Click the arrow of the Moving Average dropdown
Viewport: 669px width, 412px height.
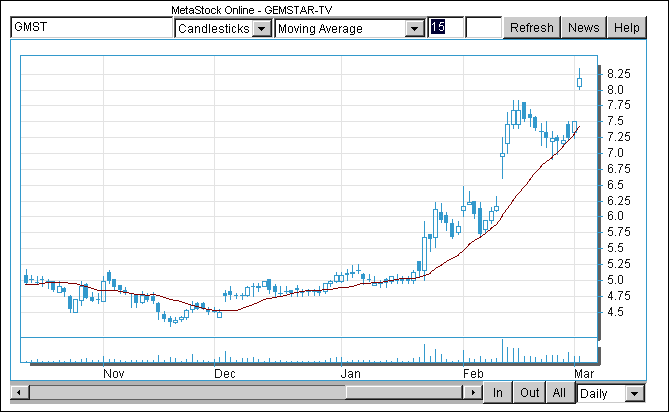(x=414, y=29)
